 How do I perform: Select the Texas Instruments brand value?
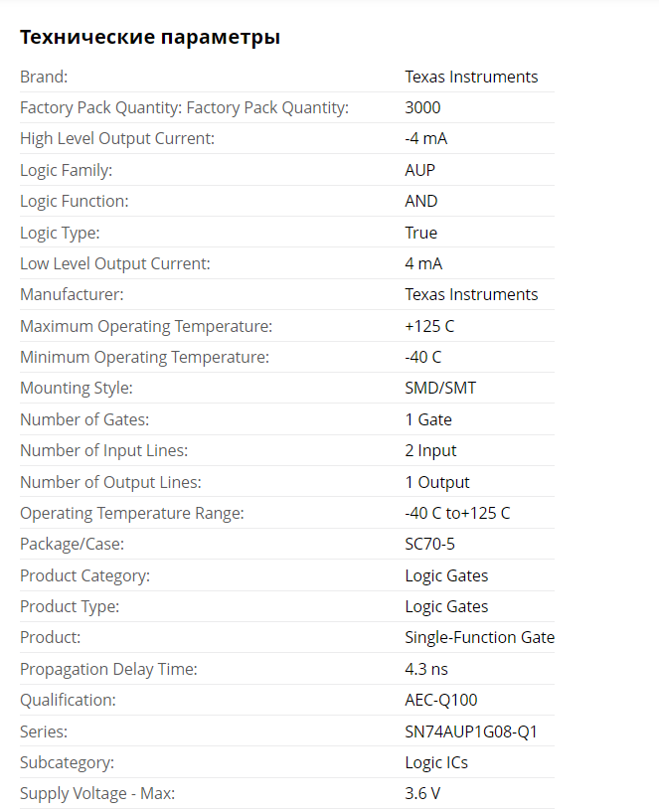pyautogui.click(x=471, y=77)
